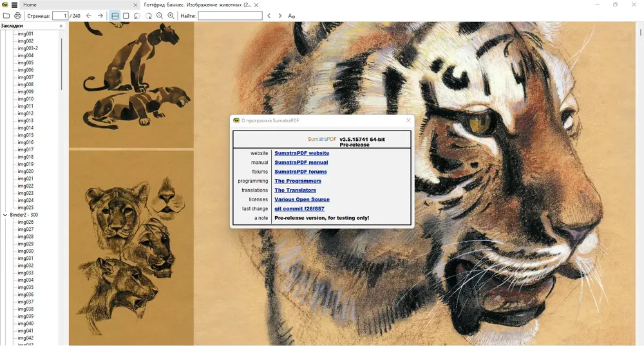Rotate the page right

(x=148, y=15)
